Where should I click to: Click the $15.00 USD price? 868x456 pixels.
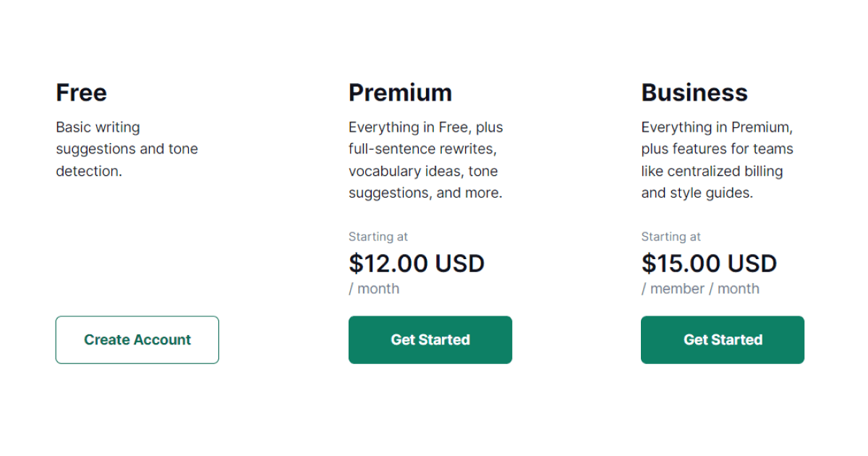(x=709, y=263)
